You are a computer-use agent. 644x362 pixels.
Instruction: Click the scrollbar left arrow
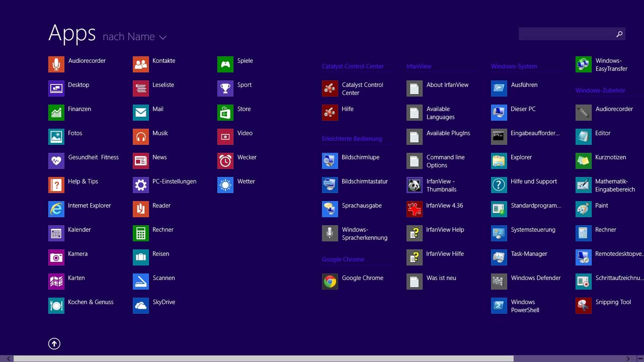coord(9,358)
